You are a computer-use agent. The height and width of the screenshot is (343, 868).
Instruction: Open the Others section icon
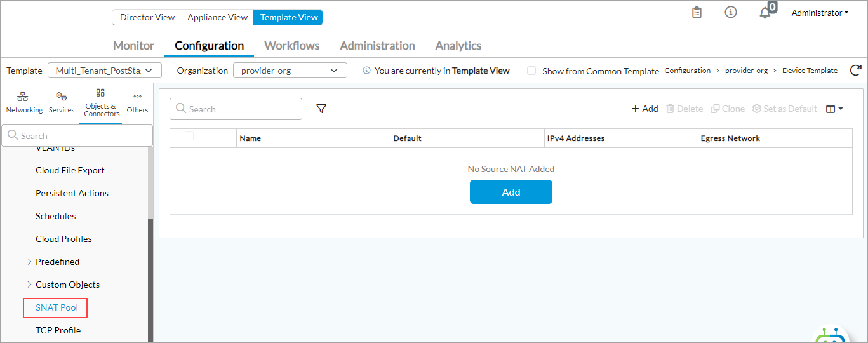[x=137, y=102]
